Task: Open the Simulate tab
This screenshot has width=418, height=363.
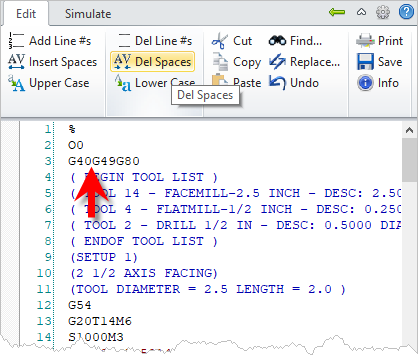Action: 88,14
